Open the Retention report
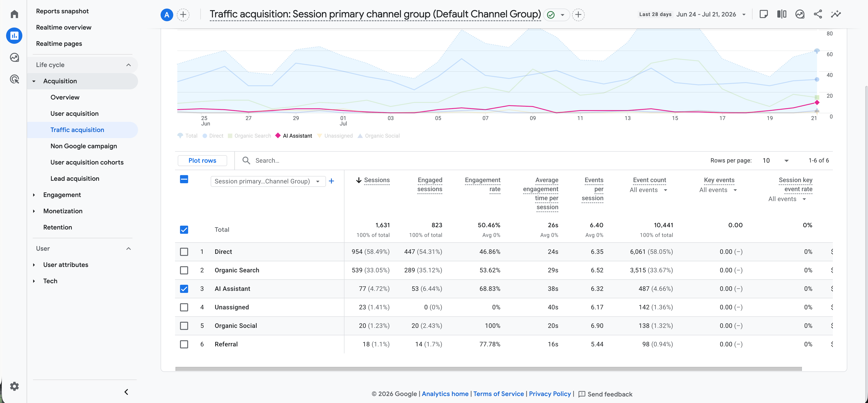This screenshot has width=868, height=403. [58, 227]
